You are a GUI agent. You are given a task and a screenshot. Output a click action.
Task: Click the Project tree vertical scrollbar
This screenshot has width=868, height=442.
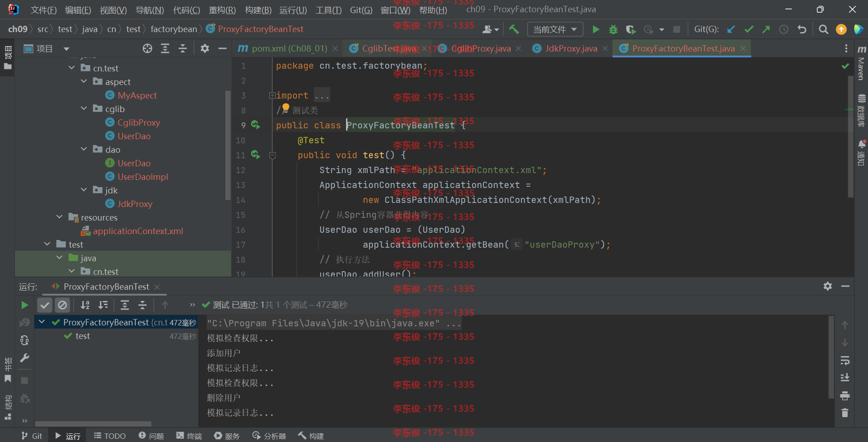[x=228, y=145]
